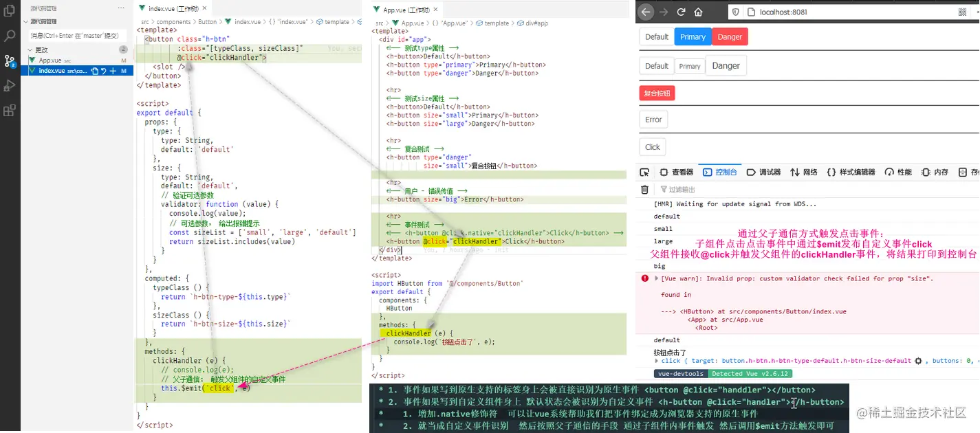Viewport: 980px width, 433px height.
Task: Click the Click button on the page
Action: (x=653, y=147)
